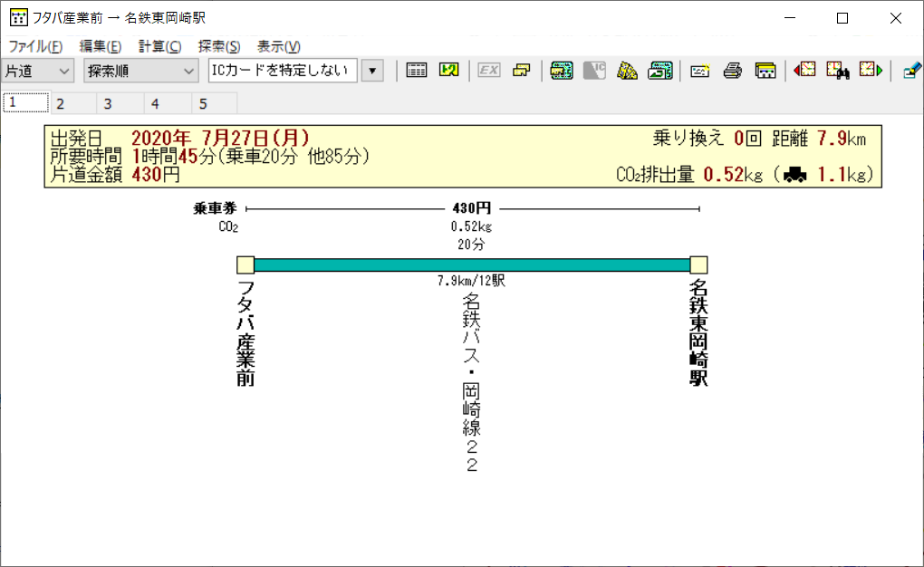Click the station building icon
This screenshot has height=567, width=924.
click(x=765, y=71)
